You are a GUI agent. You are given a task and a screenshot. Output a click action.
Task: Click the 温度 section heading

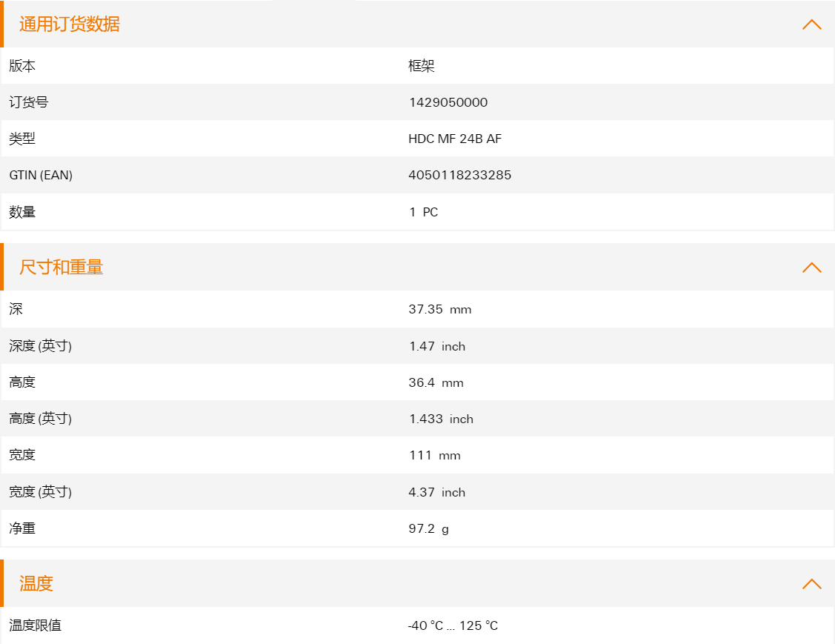pos(36,584)
